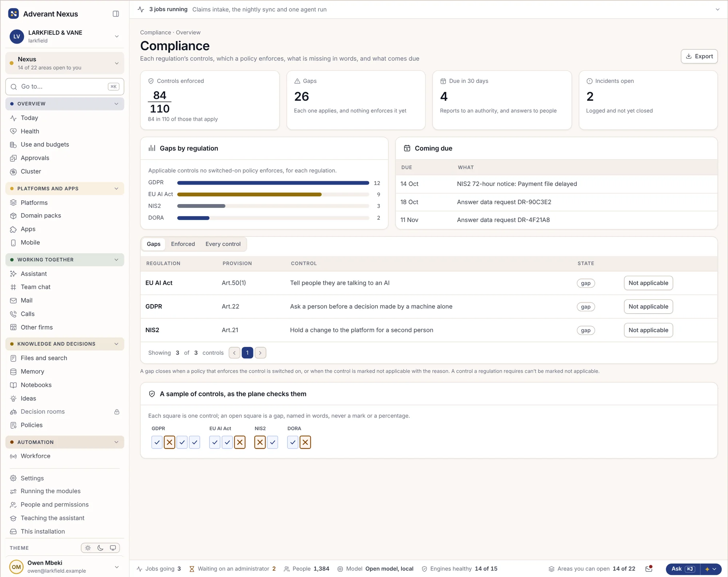The width and height of the screenshot is (728, 577).
Task: Go to the next page of controls
Action: coord(260,353)
